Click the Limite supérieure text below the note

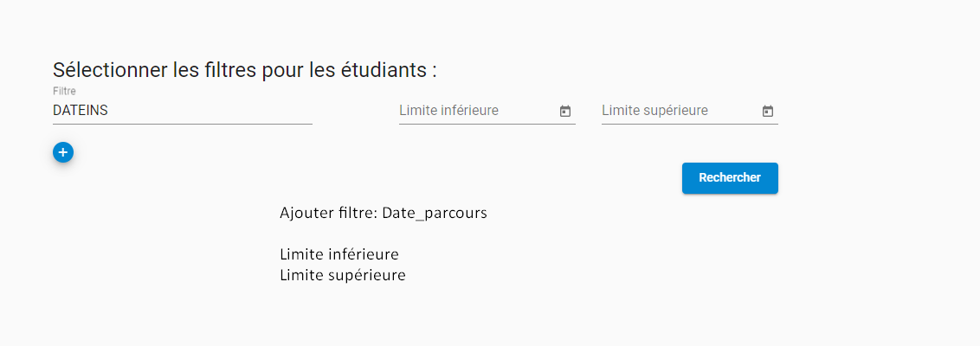tap(343, 275)
